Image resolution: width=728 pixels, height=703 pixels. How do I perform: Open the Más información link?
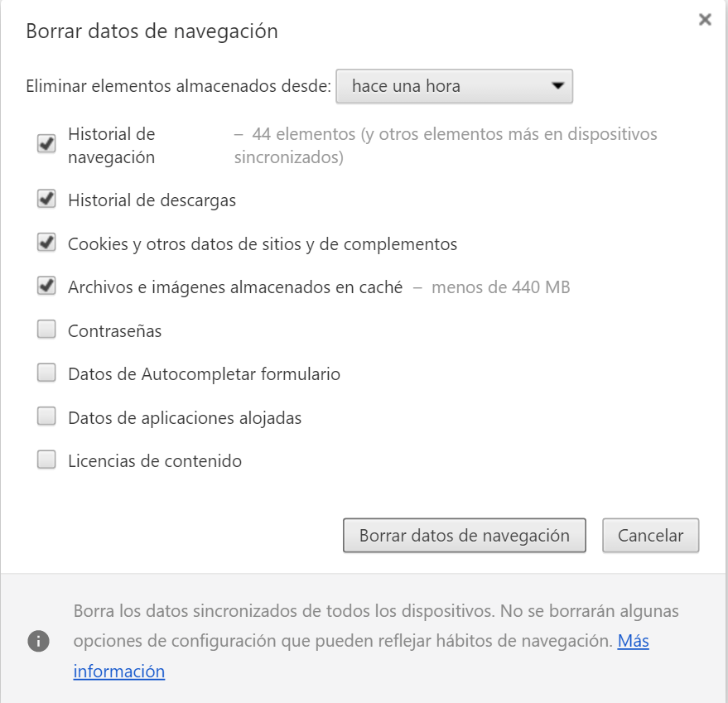click(x=635, y=641)
